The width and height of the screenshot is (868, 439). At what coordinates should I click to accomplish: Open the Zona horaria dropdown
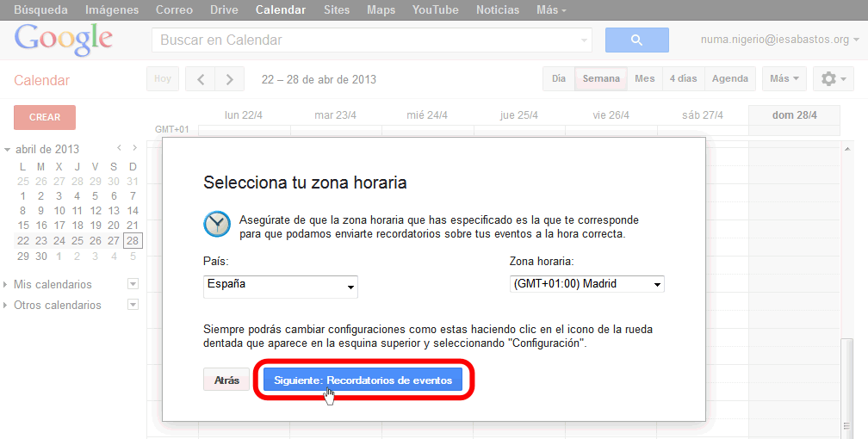coord(586,284)
